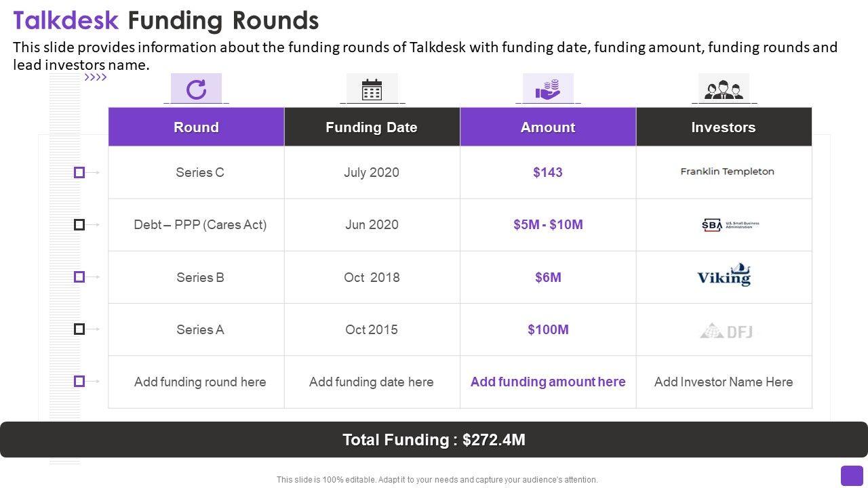Click the Add funding amount here text

tap(548, 382)
